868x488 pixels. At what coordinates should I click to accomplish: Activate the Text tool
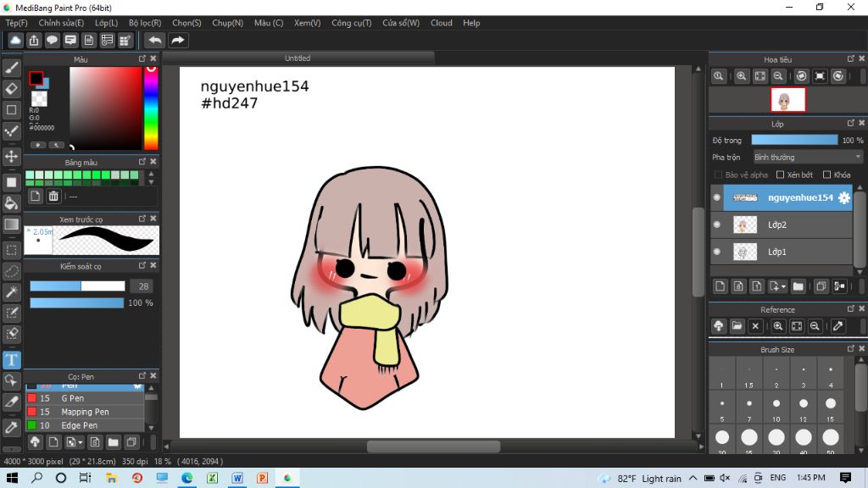pyautogui.click(x=12, y=360)
